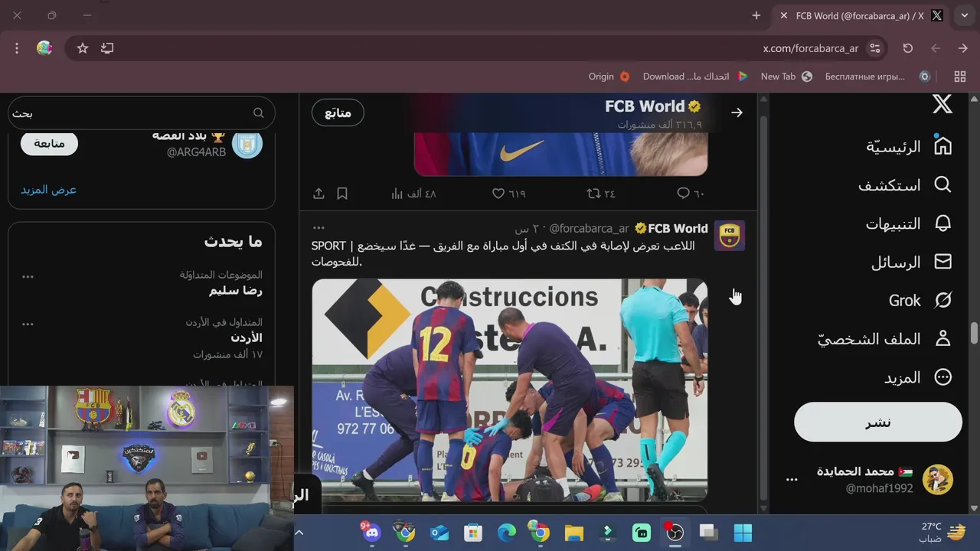Open the Chrome three-dot menu
Viewport: 980px width, 551px height.
click(17, 48)
